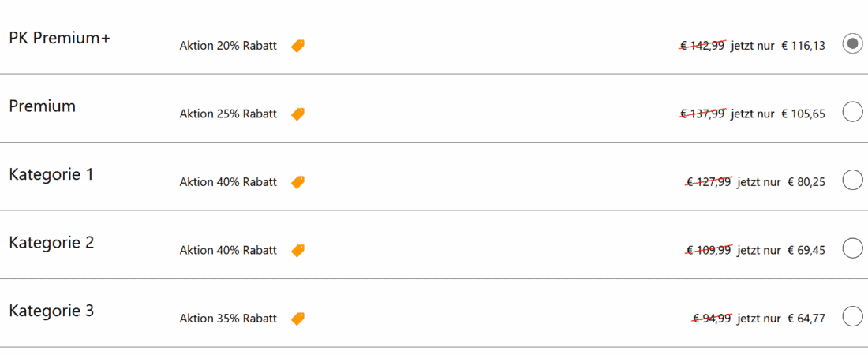This screenshot has height=354, width=868.
Task: Click the tag icon in Kategorie 2 row
Action: coord(297,251)
